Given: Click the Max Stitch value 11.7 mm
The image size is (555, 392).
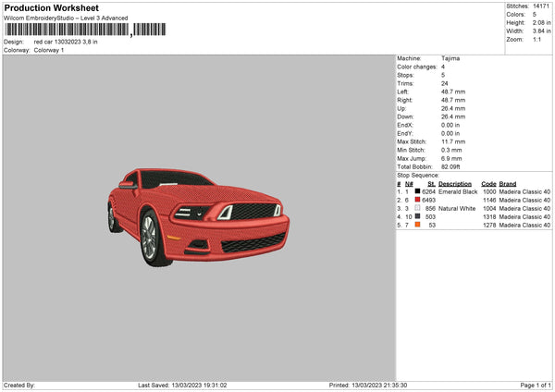Looking at the screenshot, I should pyautogui.click(x=453, y=141).
